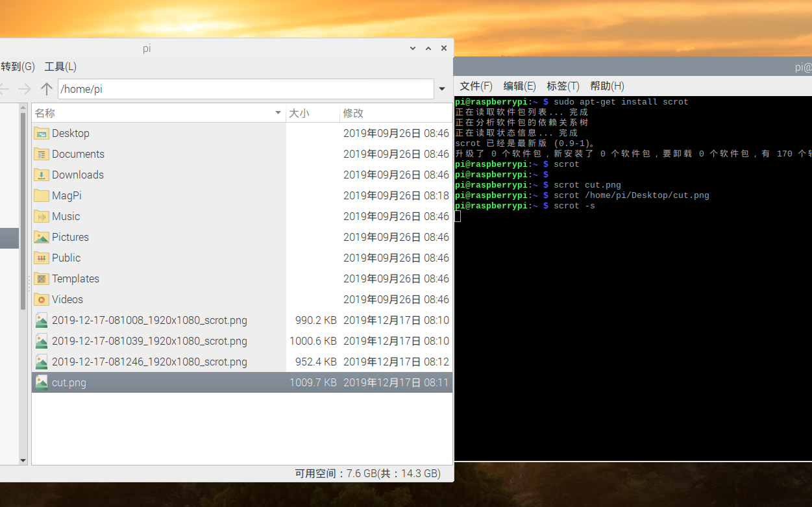This screenshot has width=812, height=507.
Task: Open terminal Tabs (标签) menu
Action: tap(563, 86)
